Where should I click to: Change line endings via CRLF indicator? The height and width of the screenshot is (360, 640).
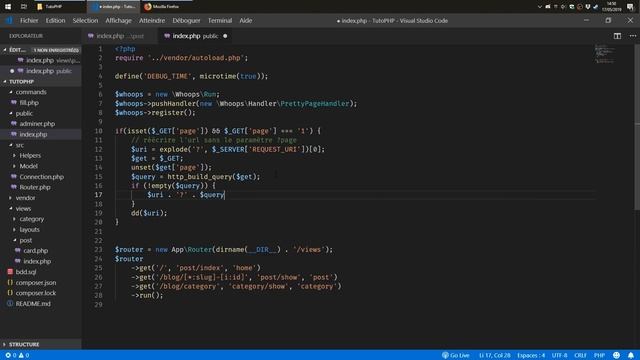click(x=580, y=355)
